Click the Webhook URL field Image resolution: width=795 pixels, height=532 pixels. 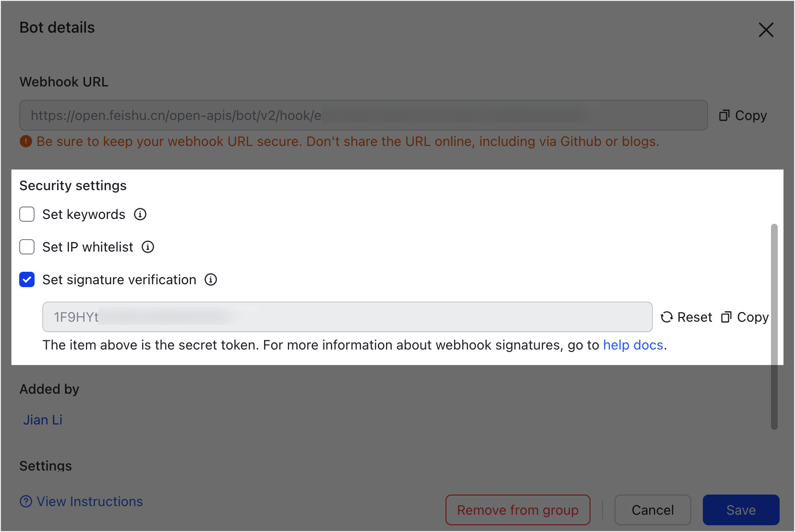click(x=363, y=115)
